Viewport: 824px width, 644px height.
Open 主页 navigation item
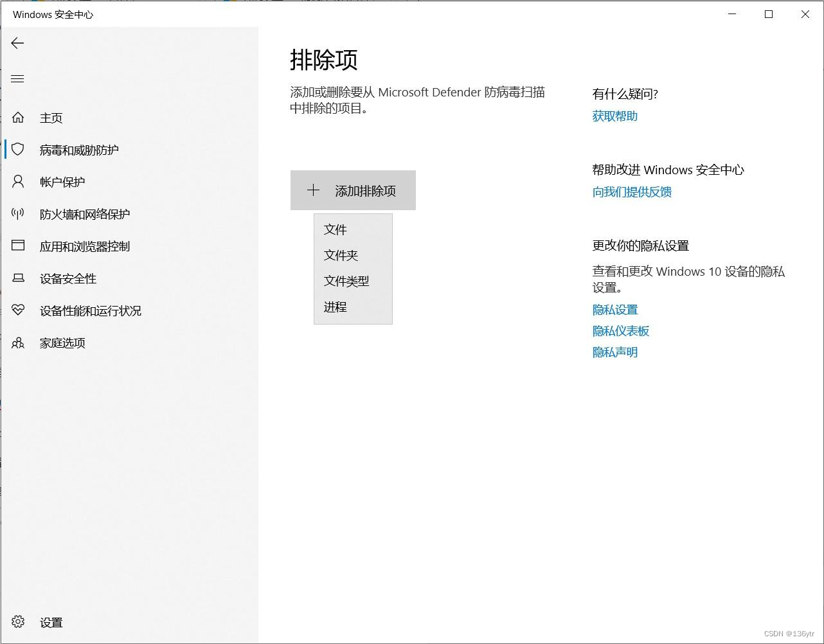tap(129, 118)
